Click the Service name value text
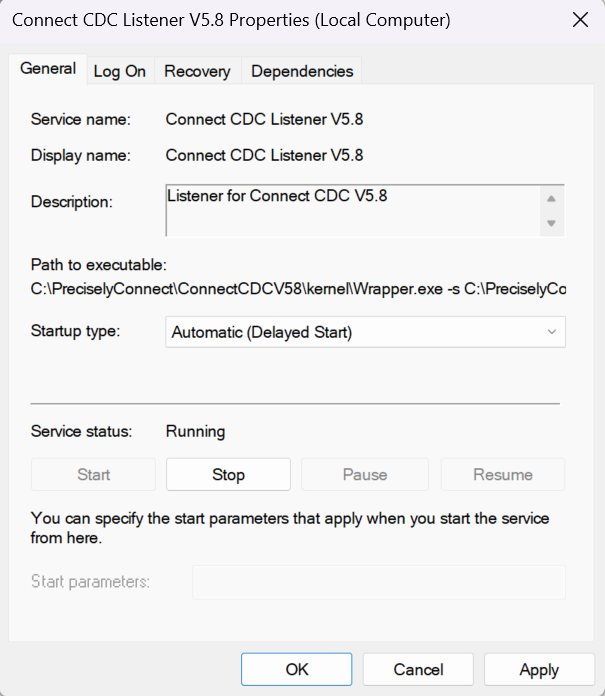Screen dimensions: 605x696 coord(264,119)
